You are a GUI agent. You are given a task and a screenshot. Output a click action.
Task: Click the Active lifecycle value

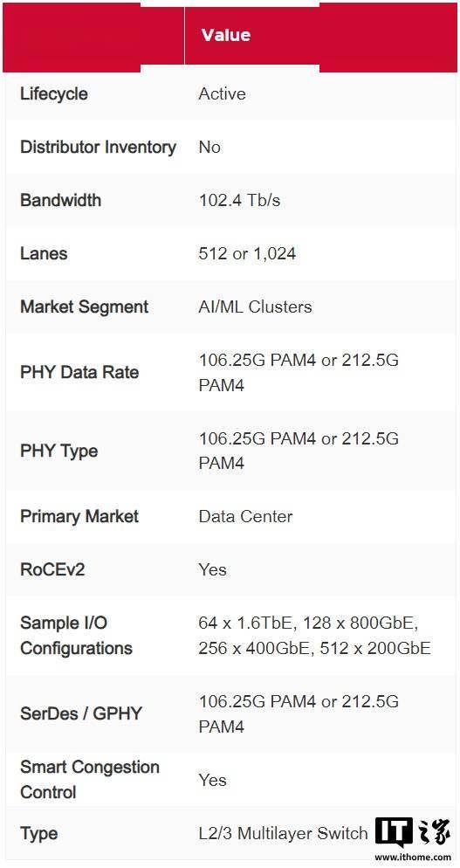pos(222,93)
